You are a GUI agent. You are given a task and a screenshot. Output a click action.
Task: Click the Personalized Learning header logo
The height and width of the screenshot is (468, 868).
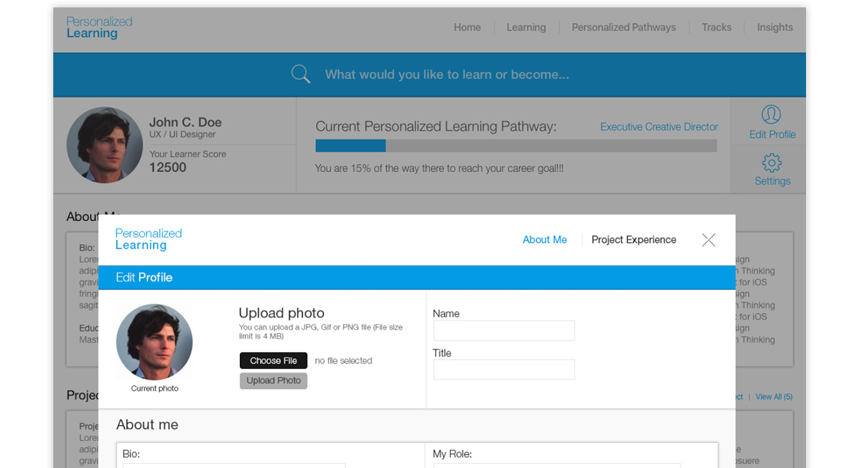pyautogui.click(x=99, y=28)
